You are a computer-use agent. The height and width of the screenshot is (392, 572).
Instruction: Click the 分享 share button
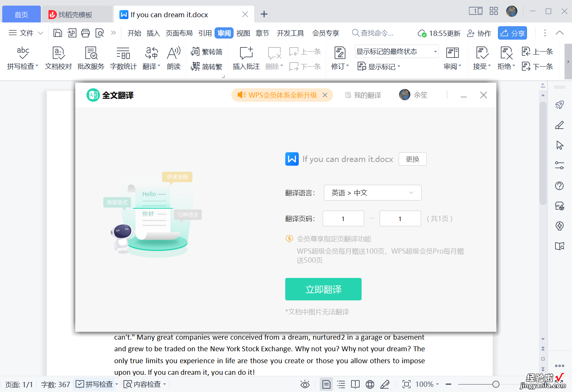[x=512, y=33]
